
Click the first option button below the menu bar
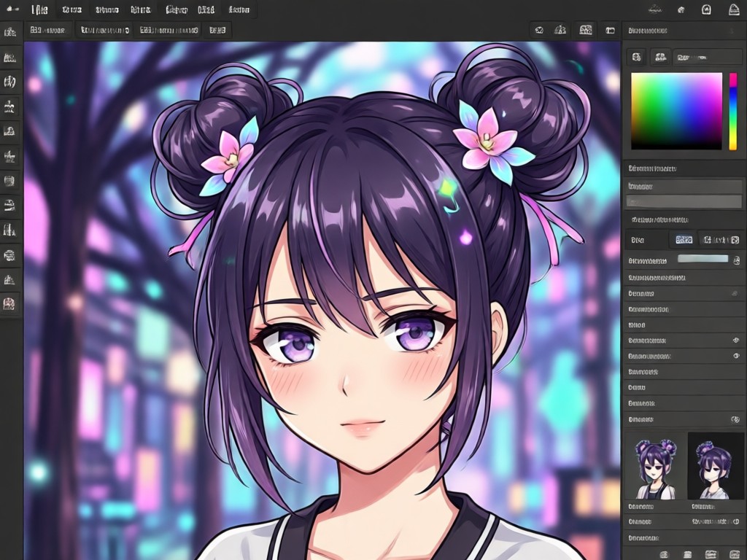pos(47,30)
